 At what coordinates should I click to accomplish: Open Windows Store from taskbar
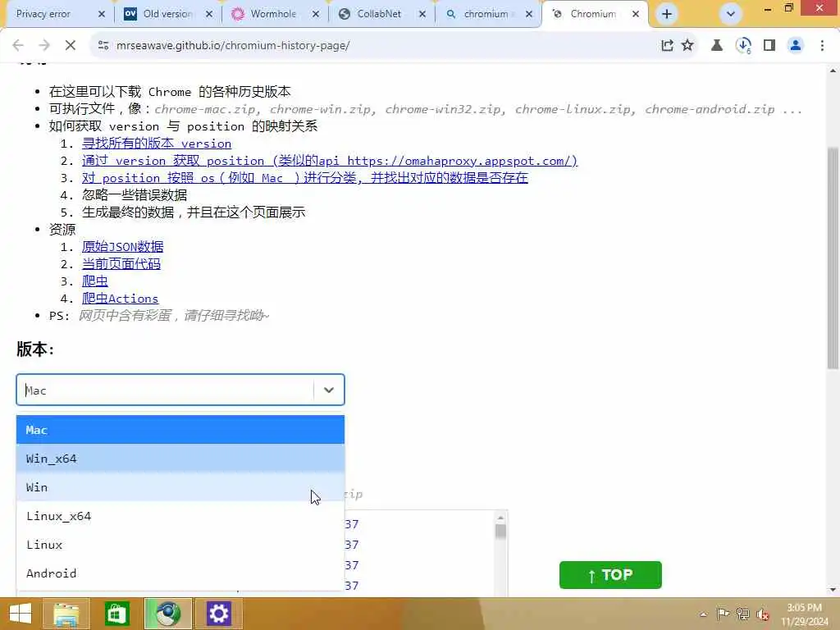116,614
